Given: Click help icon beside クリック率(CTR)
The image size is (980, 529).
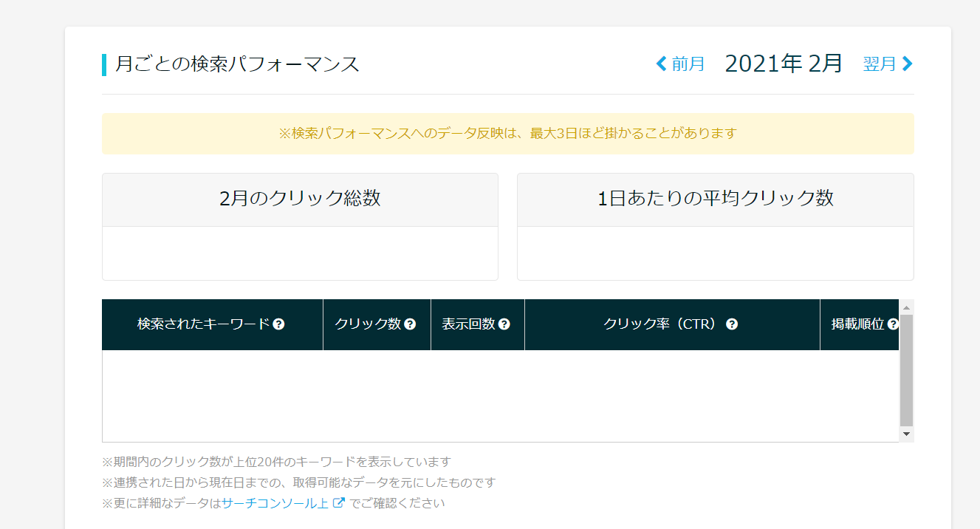Looking at the screenshot, I should (732, 324).
